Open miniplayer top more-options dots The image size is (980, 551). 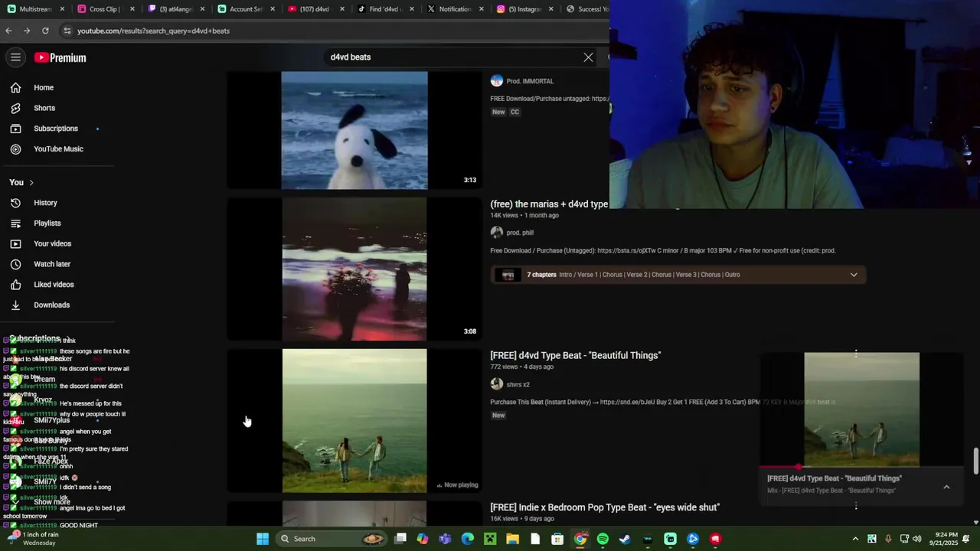pos(856,353)
